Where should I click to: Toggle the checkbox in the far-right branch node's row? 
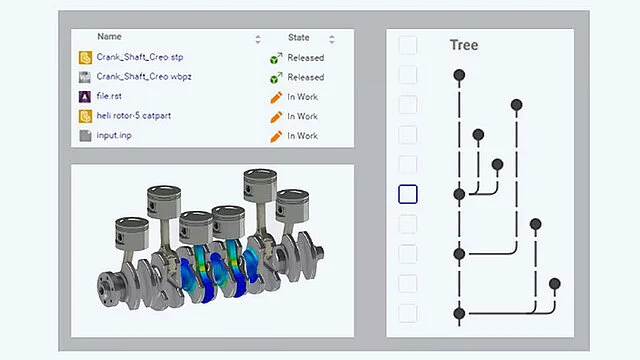click(408, 284)
